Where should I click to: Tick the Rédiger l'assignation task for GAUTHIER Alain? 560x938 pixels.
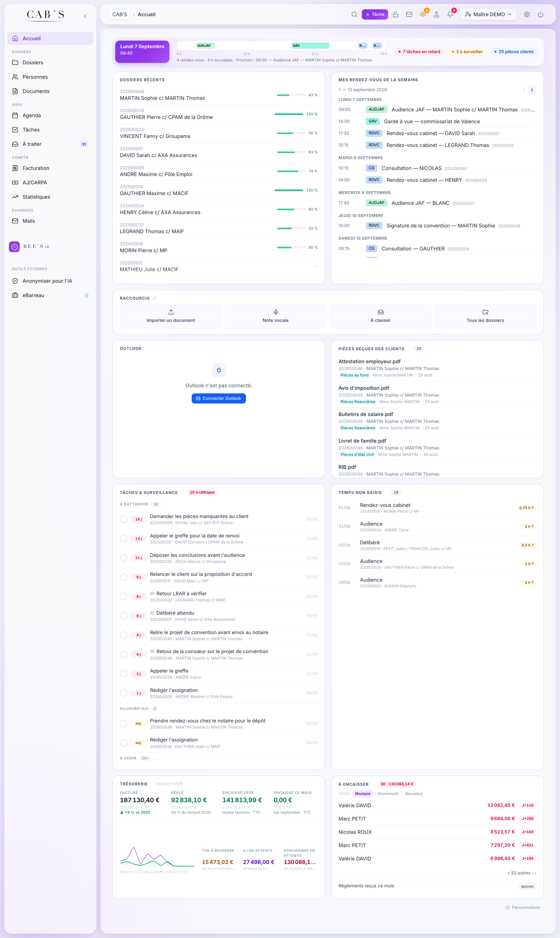123,743
